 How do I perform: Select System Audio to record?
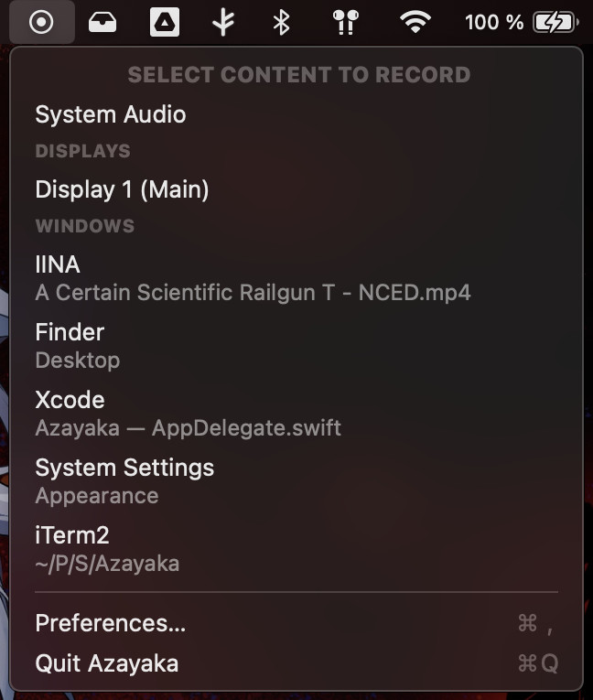point(296,114)
